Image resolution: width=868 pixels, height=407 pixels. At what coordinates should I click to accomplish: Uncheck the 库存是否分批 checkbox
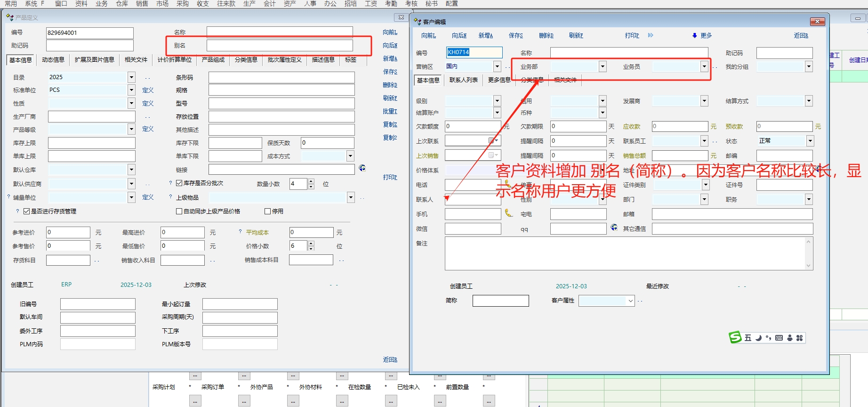179,183
